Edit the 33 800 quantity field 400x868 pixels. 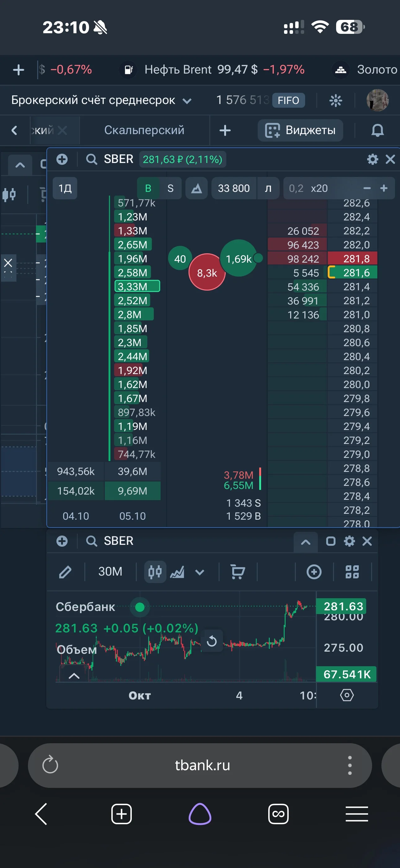point(234,188)
